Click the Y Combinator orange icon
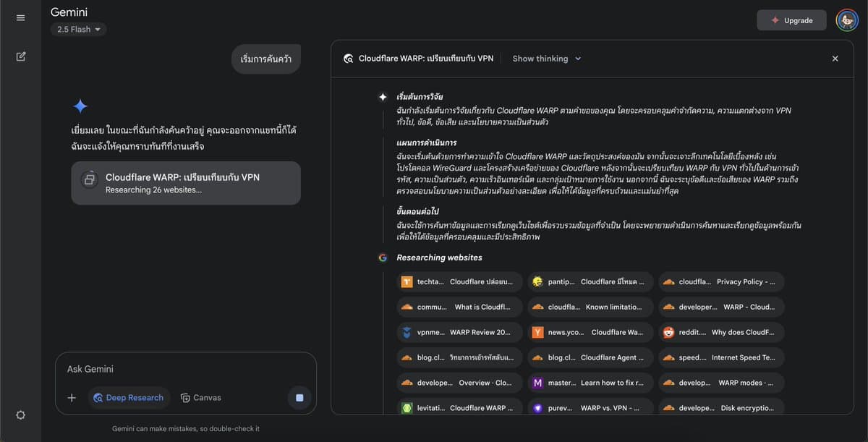The width and height of the screenshot is (868, 442). (537, 332)
